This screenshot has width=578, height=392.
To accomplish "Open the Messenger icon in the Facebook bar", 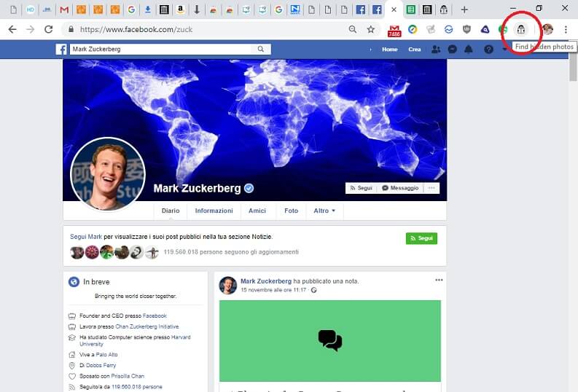I will coord(453,49).
